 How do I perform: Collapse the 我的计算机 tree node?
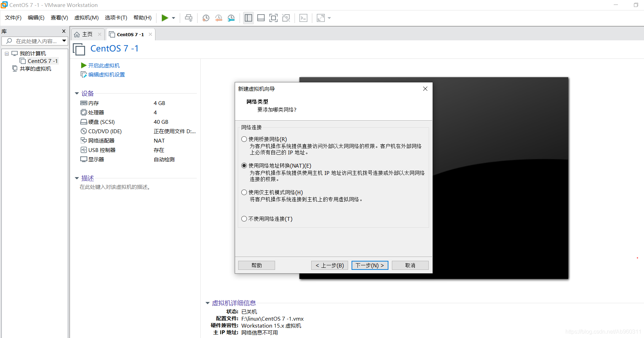(7, 54)
